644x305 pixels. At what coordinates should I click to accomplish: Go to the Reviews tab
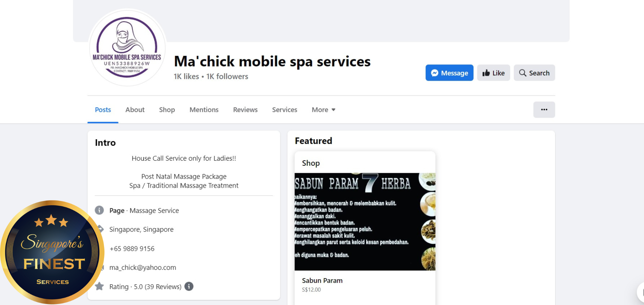click(x=245, y=109)
